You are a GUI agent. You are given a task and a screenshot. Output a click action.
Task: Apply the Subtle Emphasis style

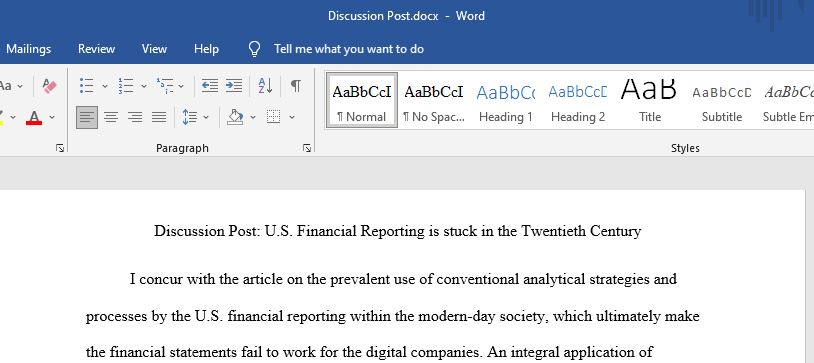[787, 100]
